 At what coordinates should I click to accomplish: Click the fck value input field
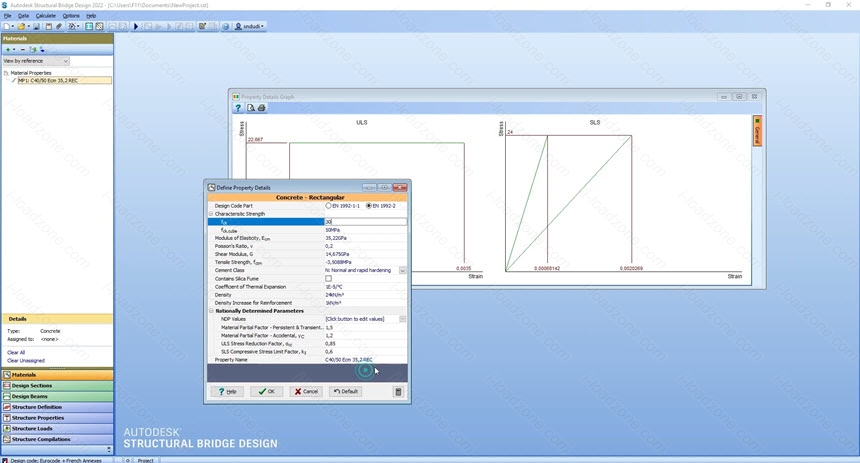(x=366, y=222)
